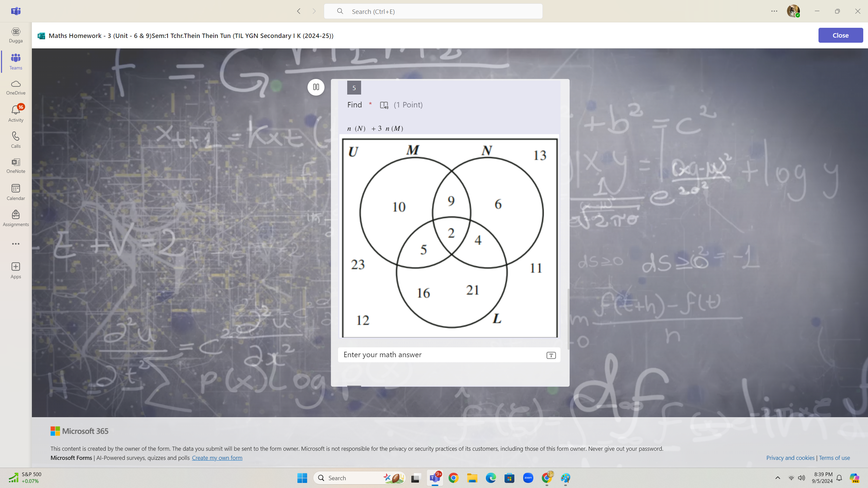Click the Privacy and cookies link
The width and height of the screenshot is (868, 488).
790,457
